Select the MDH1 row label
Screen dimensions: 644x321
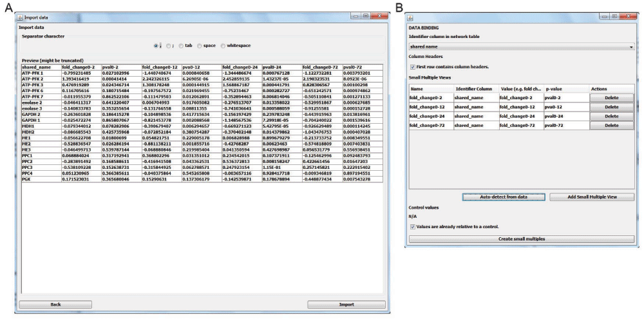click(41, 126)
